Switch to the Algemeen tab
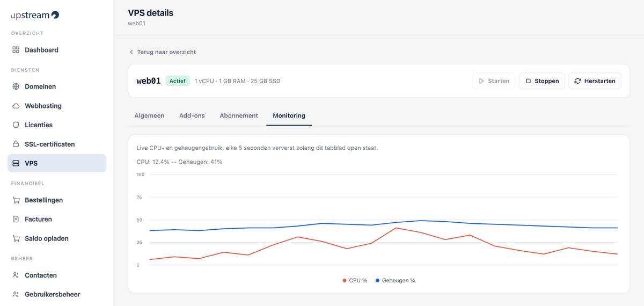 (149, 115)
